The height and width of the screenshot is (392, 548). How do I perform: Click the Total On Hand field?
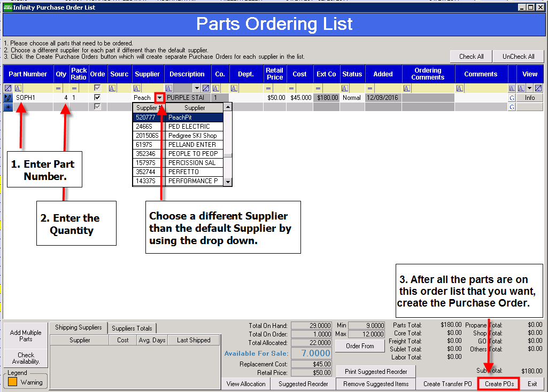click(311, 326)
